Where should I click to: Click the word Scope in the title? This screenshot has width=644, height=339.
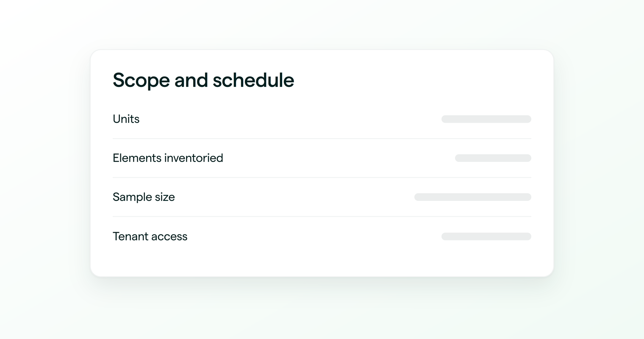(141, 81)
